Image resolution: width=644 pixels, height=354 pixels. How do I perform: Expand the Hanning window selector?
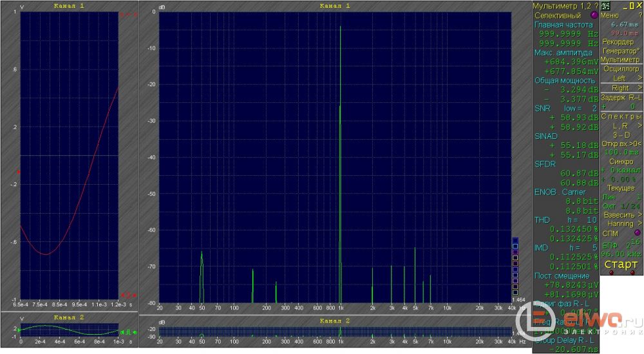(x=621, y=223)
